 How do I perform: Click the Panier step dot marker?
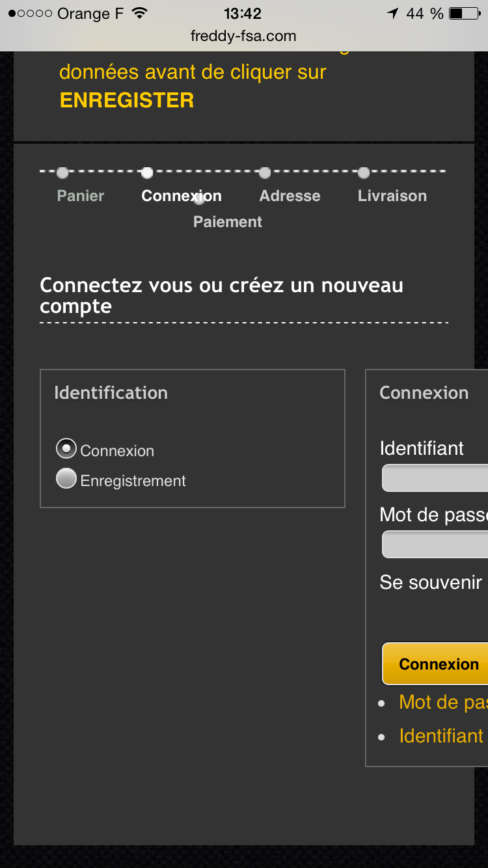click(62, 173)
